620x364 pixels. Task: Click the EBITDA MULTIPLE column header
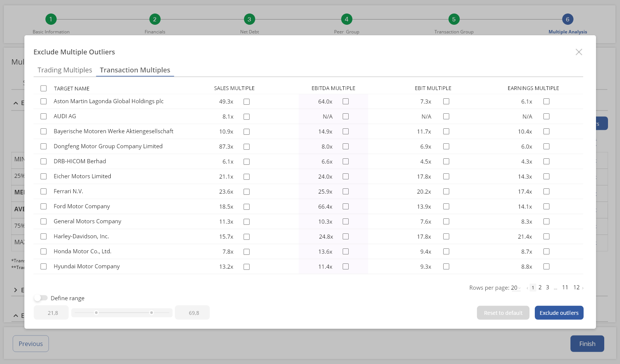click(333, 89)
